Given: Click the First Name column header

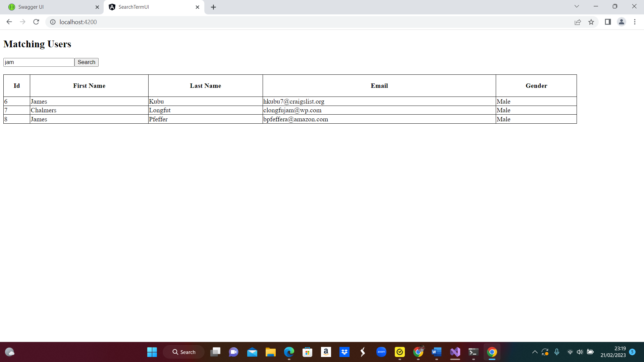Looking at the screenshot, I should (89, 86).
